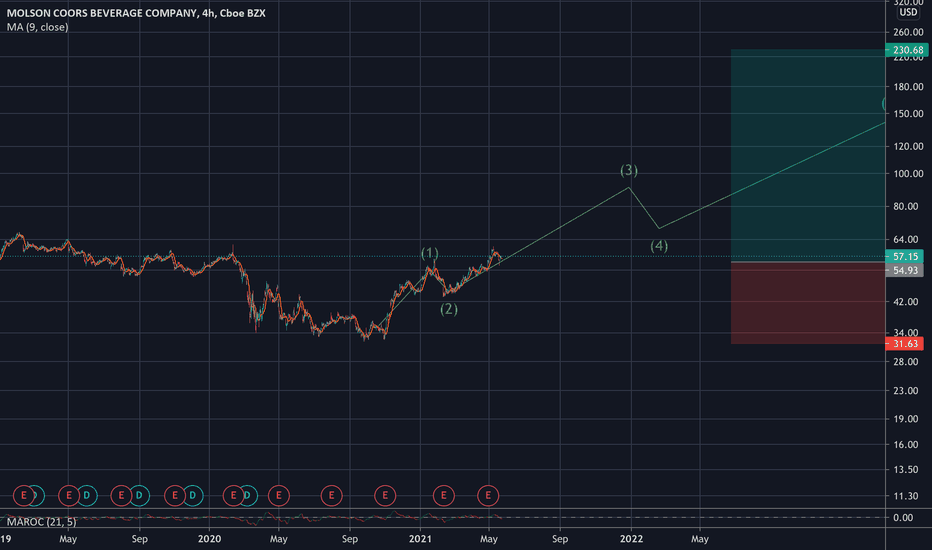The image size is (932, 550).
Task: Click the dividend marker overlapping the early 2020 earnings marker
Action: (x=248, y=495)
